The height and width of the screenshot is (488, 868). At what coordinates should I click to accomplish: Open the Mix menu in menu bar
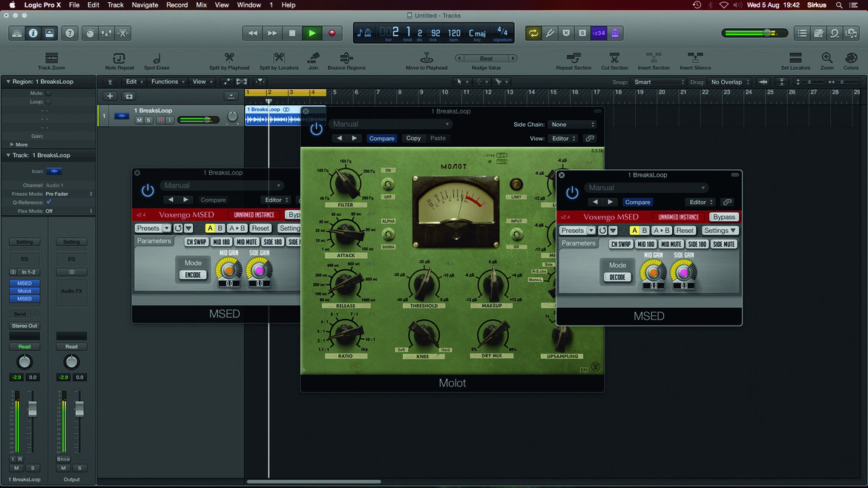[x=202, y=5]
